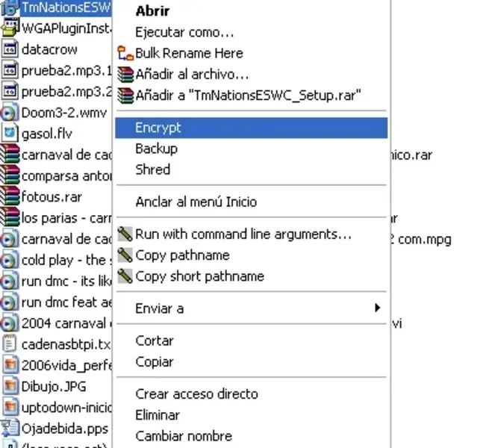Select Run with command line arguments...
483x448 pixels.
click(251, 234)
